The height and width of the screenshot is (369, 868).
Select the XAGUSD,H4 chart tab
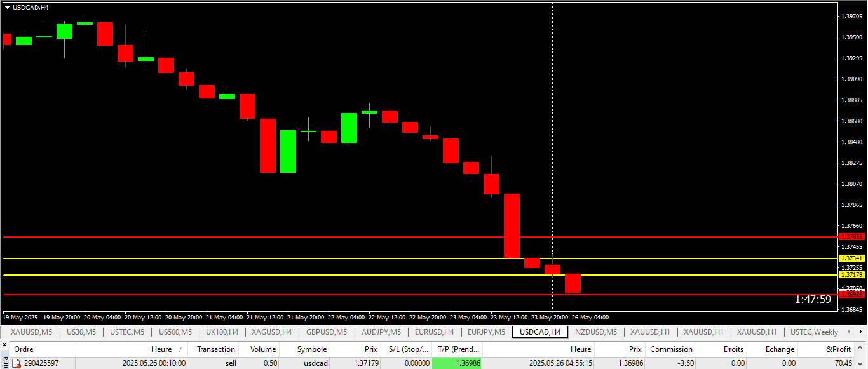[x=271, y=332]
